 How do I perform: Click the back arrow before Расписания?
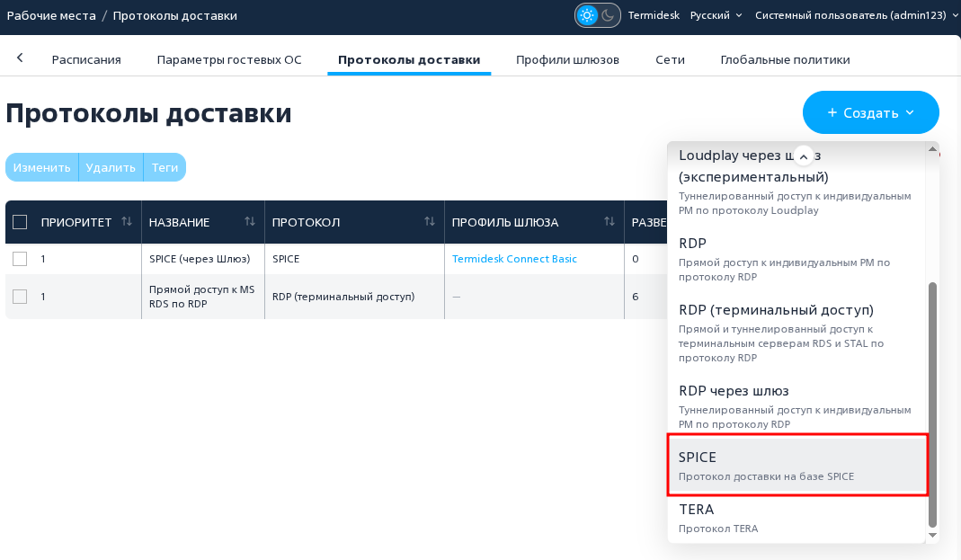click(x=20, y=58)
